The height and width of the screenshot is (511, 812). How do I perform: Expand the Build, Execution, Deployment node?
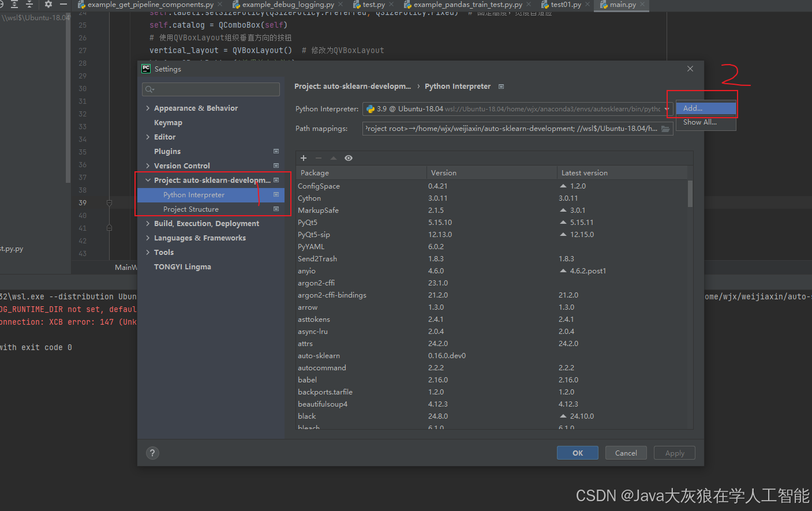148,223
